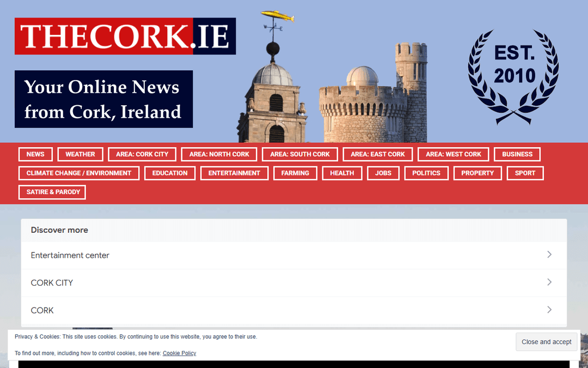Select the PROPERTY menu item
This screenshot has height=368, width=588.
point(477,173)
